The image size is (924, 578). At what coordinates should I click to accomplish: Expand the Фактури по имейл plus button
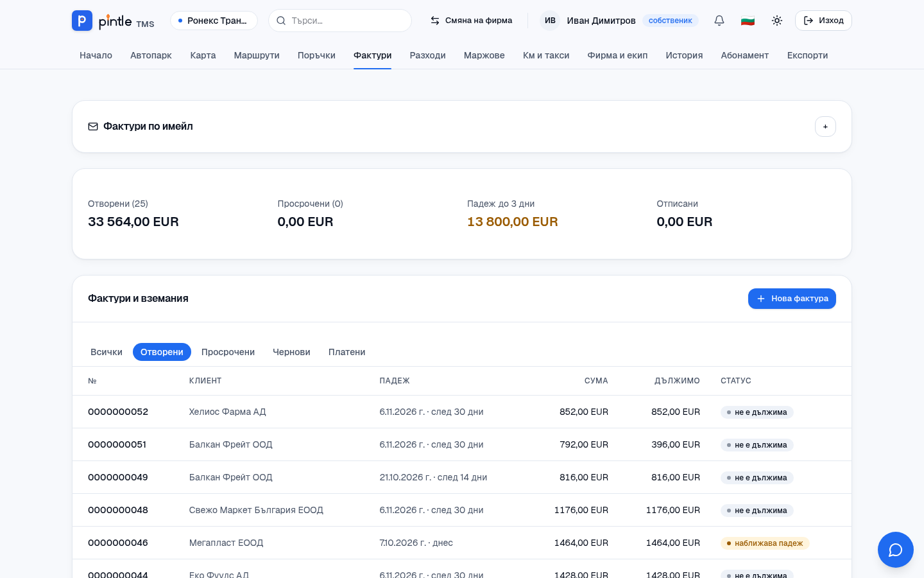coord(825,127)
